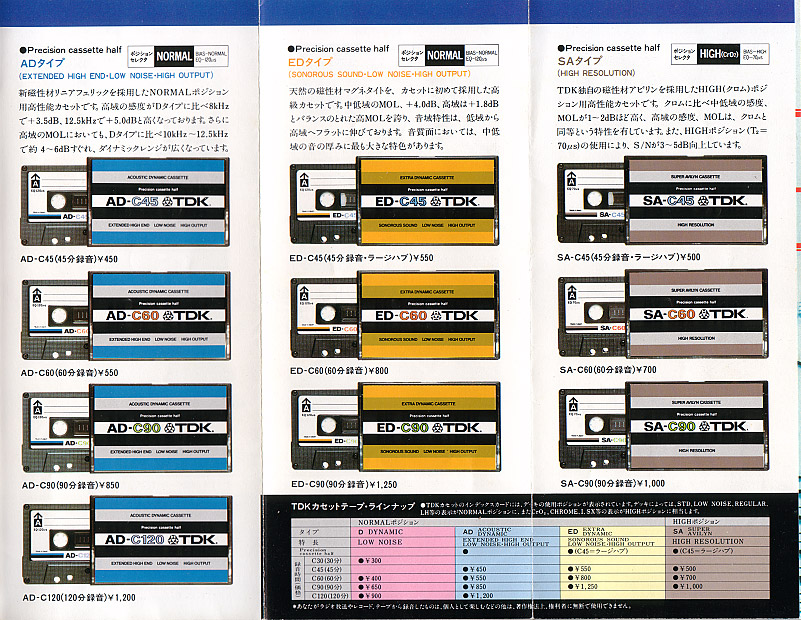Click the ADタイプ section heading
Image resolution: width=801 pixels, height=620 pixels.
[x=44, y=62]
